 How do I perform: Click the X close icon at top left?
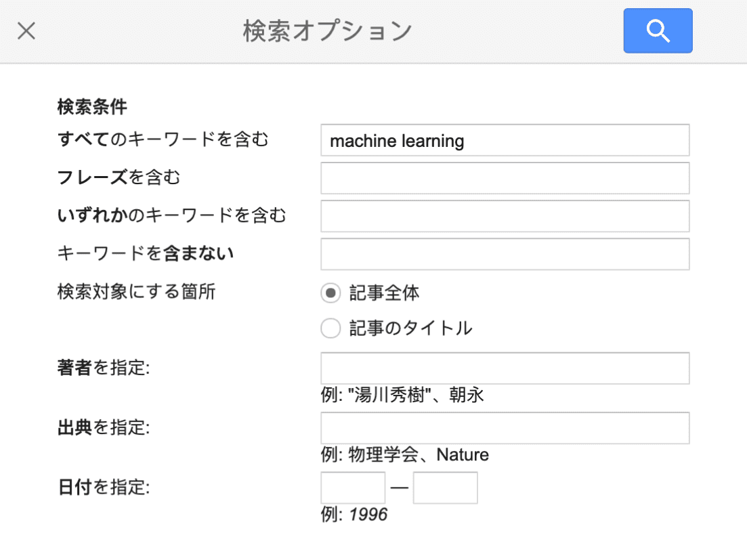tap(26, 30)
